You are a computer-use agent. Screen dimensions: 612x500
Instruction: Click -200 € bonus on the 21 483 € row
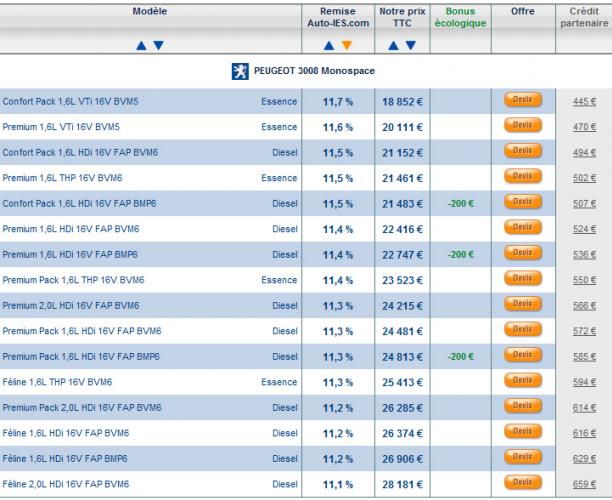[461, 203]
